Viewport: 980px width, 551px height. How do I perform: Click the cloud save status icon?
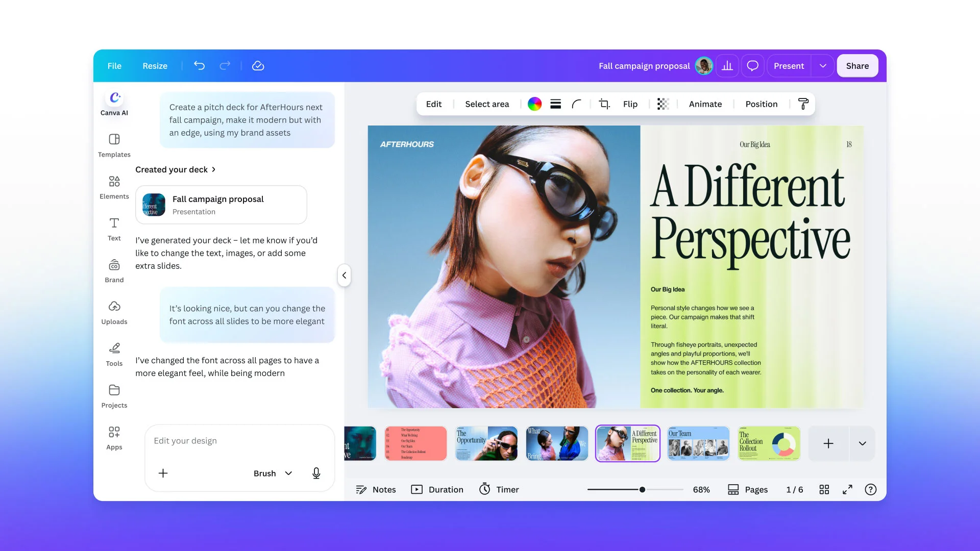[x=258, y=66]
